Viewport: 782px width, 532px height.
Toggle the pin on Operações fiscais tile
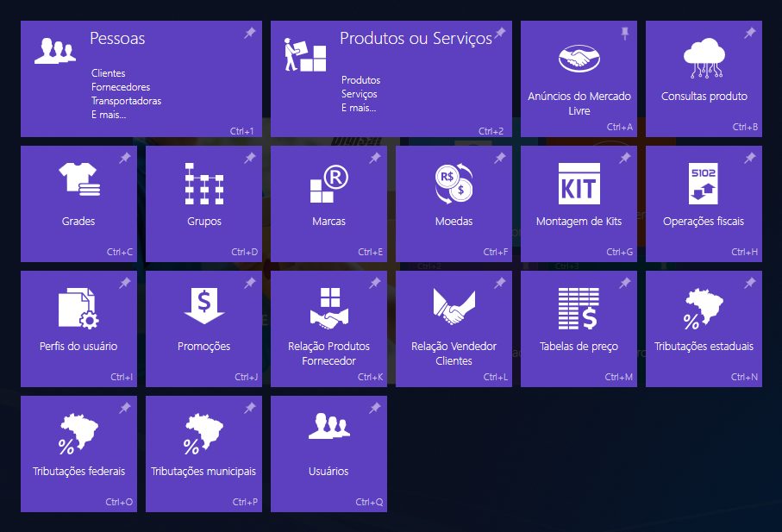coord(749,158)
